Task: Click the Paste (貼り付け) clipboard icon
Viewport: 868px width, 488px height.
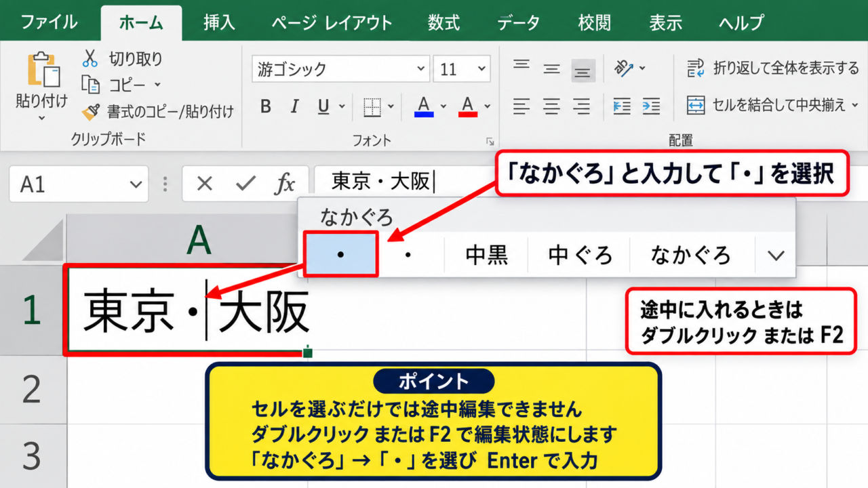Action: pyautogui.click(x=43, y=70)
